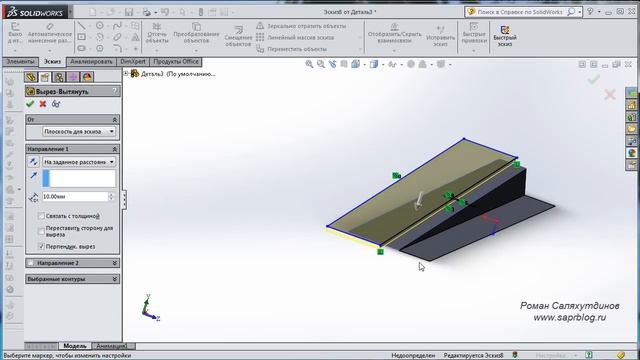Click search field Поиск в Справке SolidWorks

521,12
